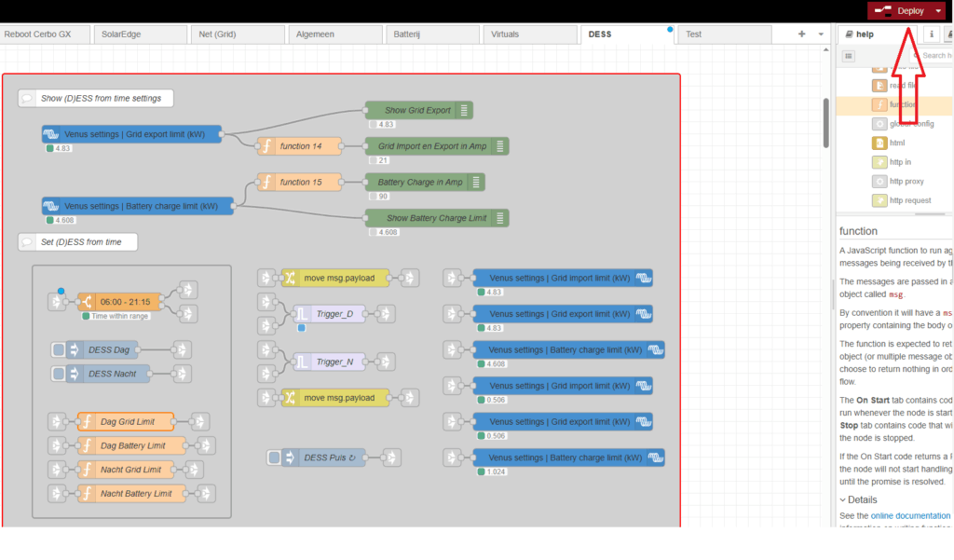Screen dimensions: 954x560
Task: Toggle the help topics list icon
Action: (849, 56)
